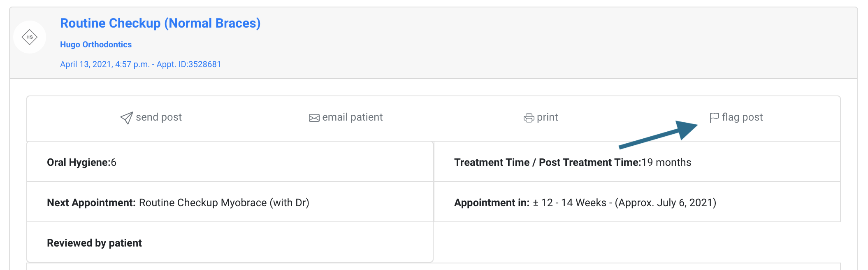Open the Hugo Orthodontics link
Screen dimensions: 868x270
[x=96, y=44]
